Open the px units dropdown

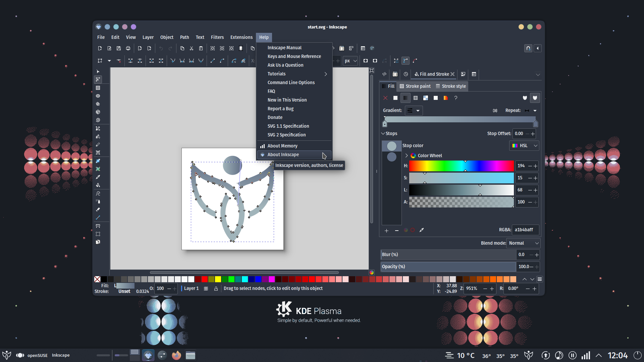(x=351, y=61)
